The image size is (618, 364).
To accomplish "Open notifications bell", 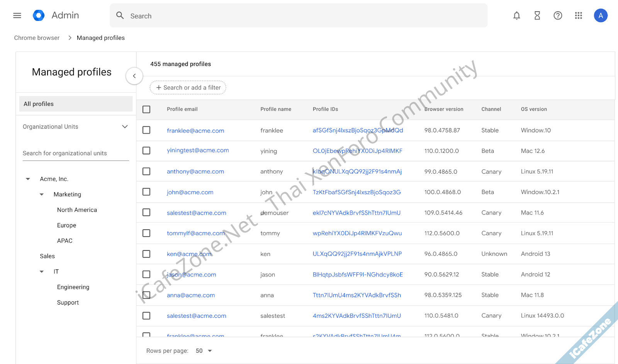I will 516,15.
